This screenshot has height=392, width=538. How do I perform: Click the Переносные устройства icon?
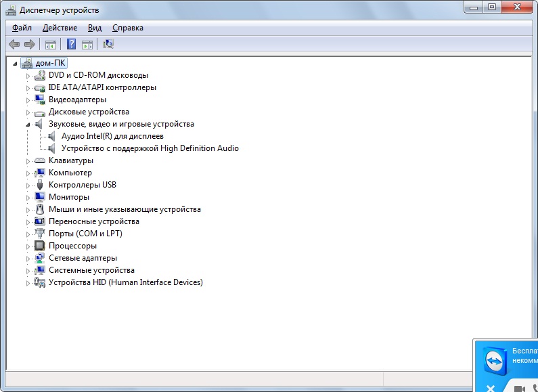pyautogui.click(x=40, y=221)
